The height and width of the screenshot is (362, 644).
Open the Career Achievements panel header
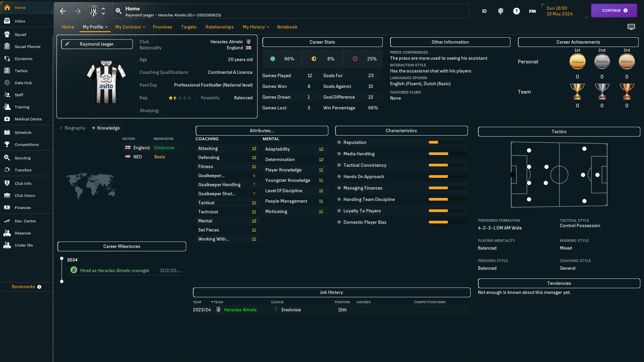click(578, 42)
